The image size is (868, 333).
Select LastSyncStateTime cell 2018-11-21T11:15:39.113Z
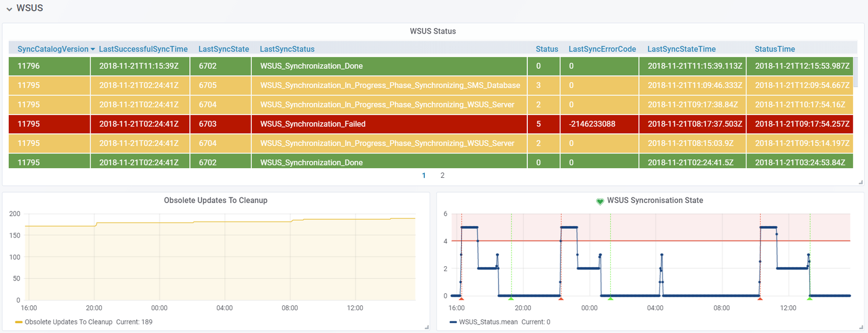693,66
